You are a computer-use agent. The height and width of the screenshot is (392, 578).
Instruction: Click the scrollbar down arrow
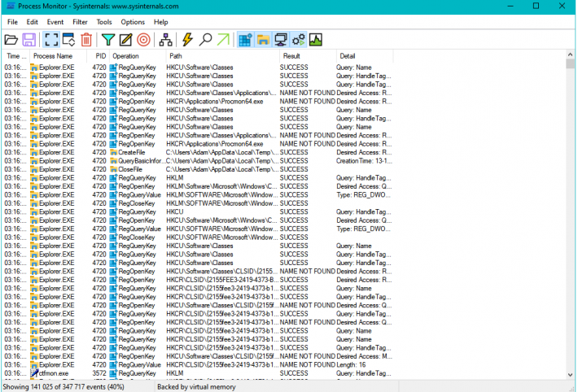tap(570, 375)
